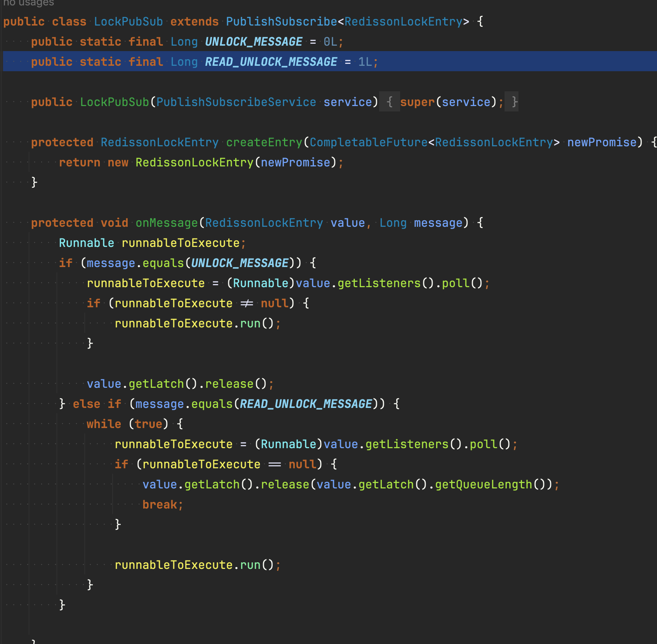Click class name LockPubSub in class declaration
The width and height of the screenshot is (657, 644).
(128, 22)
